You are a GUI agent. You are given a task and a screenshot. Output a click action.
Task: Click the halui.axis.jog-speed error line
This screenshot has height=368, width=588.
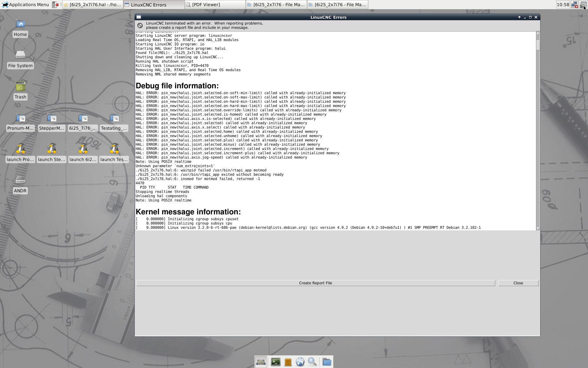(221, 157)
